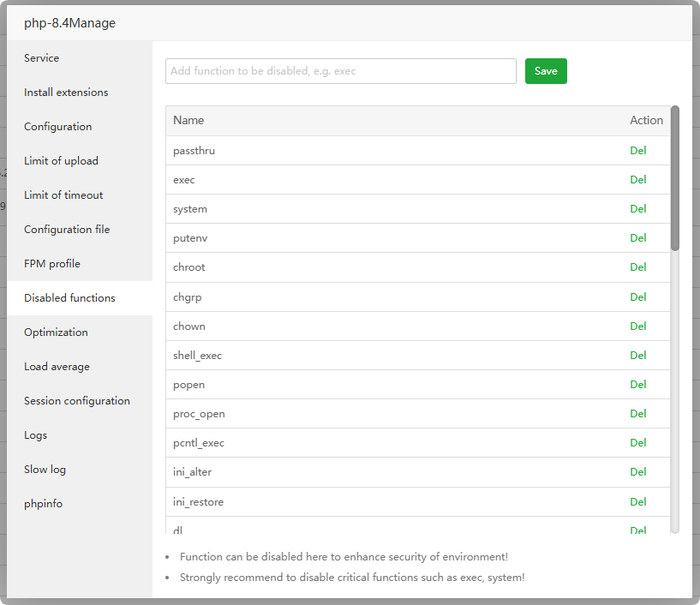
Task: Open Session configuration settings
Action: click(x=77, y=401)
